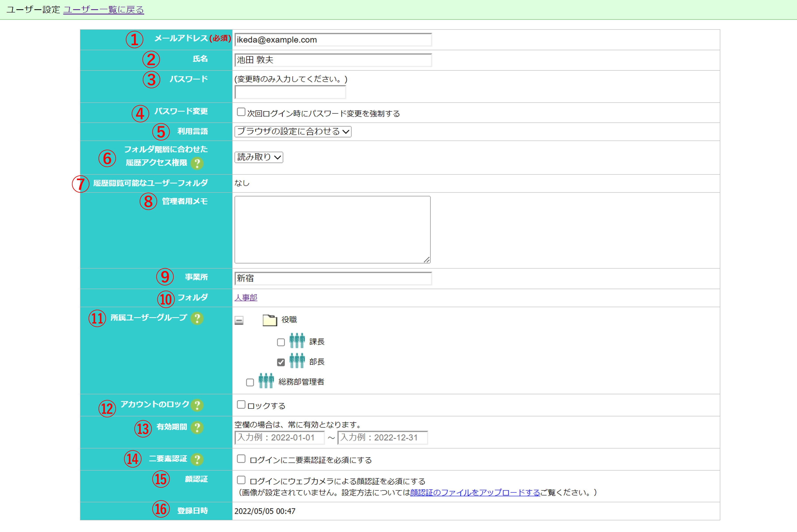Click the 次回ログイン時にパスワード変更を強制する label
This screenshot has width=797, height=532.
(323, 114)
